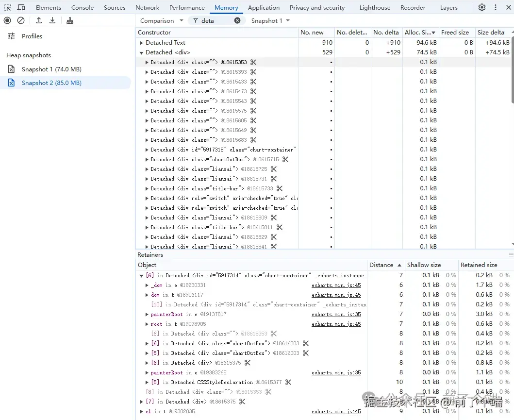514x420 pixels.
Task: Expand painterRoot in e @19137817 retainer
Action: coord(147,315)
